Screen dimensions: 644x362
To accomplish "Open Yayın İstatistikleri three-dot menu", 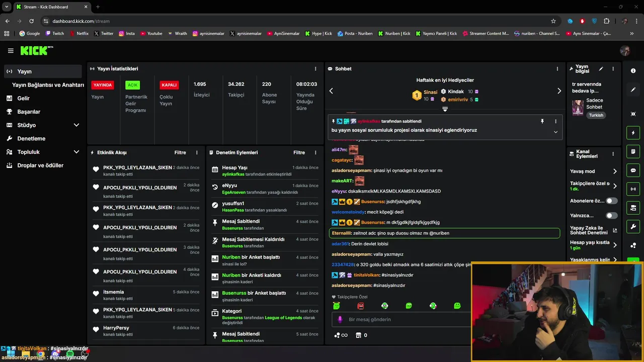I will 315,69.
